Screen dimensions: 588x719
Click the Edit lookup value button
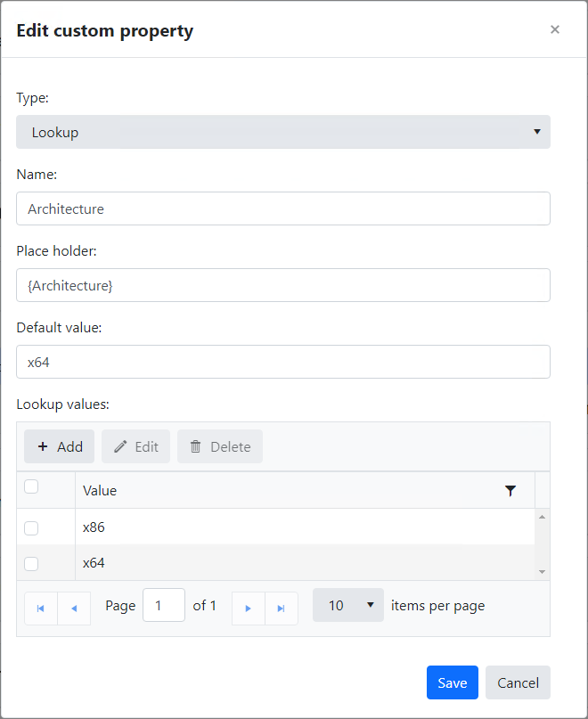(x=135, y=446)
